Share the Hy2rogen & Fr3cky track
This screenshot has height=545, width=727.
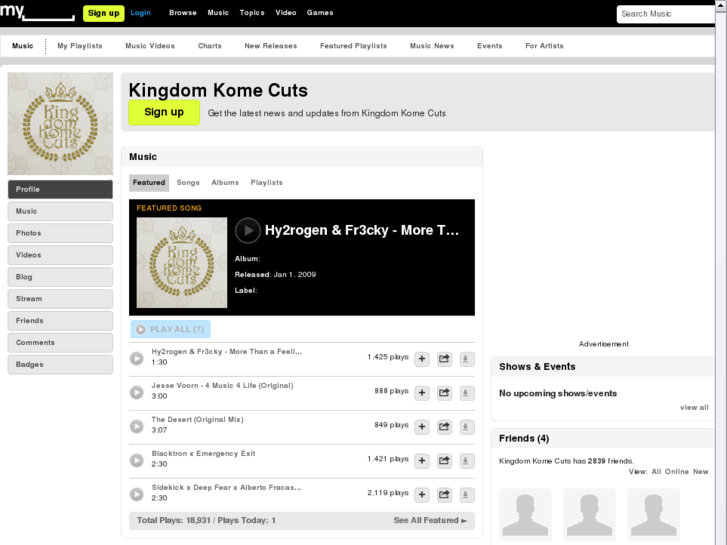[444, 359]
